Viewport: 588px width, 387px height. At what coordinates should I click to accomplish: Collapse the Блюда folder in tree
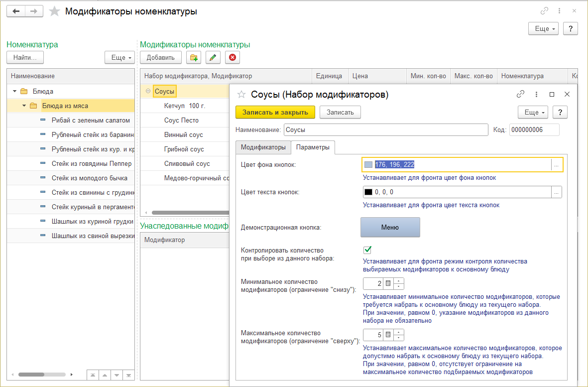[15, 91]
